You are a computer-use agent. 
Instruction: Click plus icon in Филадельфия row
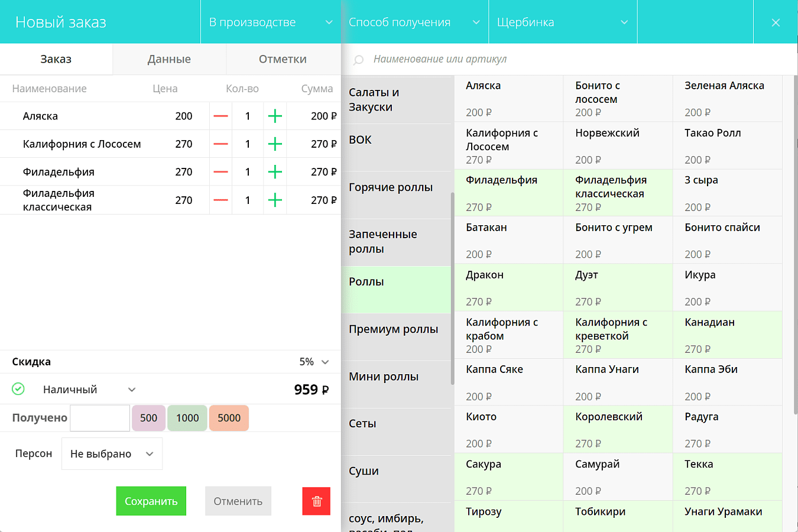tap(275, 172)
